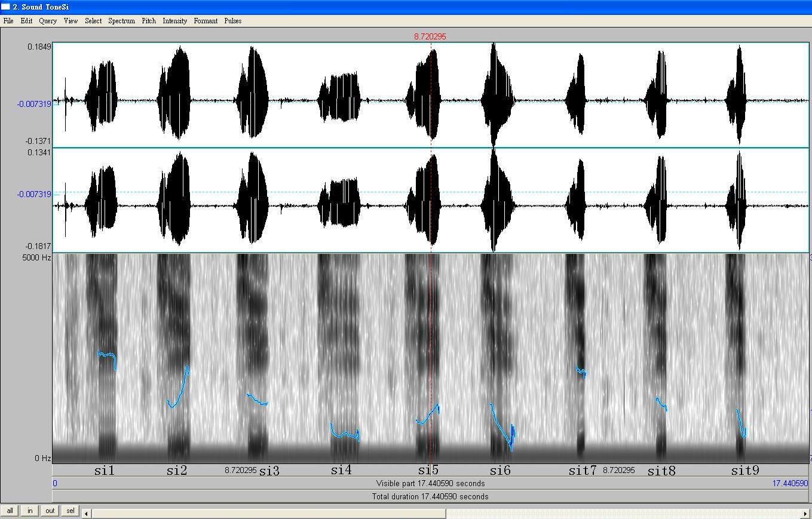Open the Formant menu
Image resolution: width=812 pixels, height=519 pixels.
(x=206, y=20)
